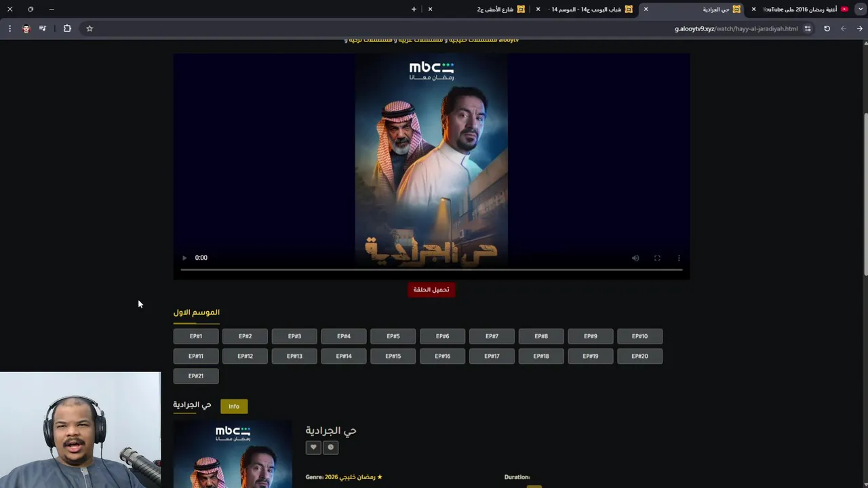868x488 pixels.
Task: Select episode EP#18
Action: tap(541, 356)
